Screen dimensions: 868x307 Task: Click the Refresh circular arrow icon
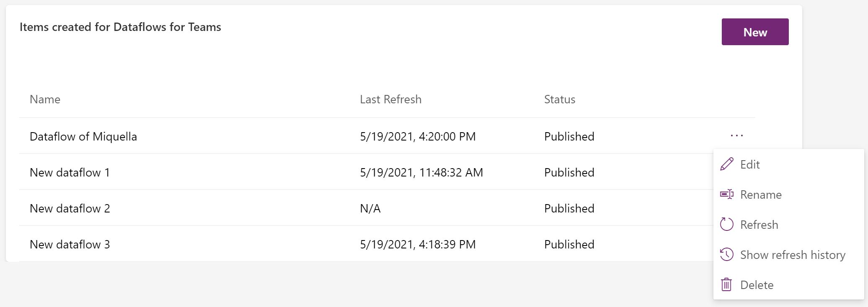[x=727, y=224]
